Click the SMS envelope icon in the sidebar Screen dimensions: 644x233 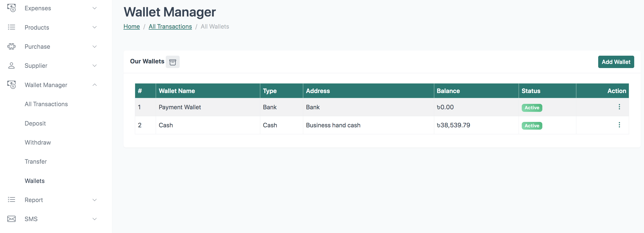pyautogui.click(x=11, y=219)
